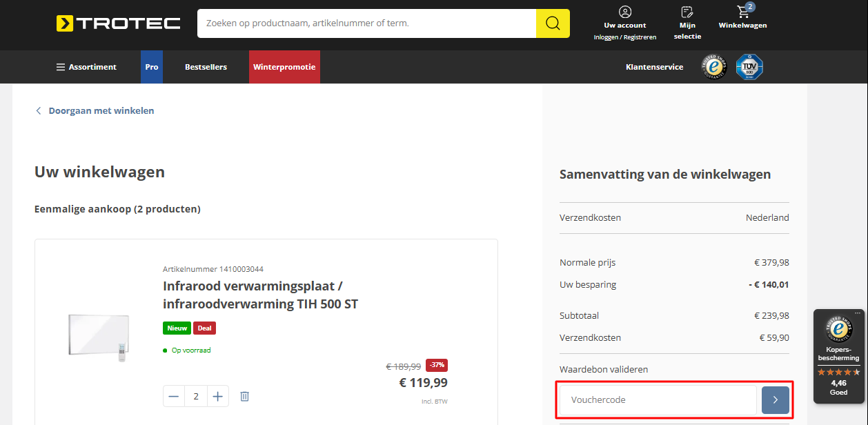Click the Trusted Shops badge in navbar
This screenshot has height=425, width=868.
(715, 67)
